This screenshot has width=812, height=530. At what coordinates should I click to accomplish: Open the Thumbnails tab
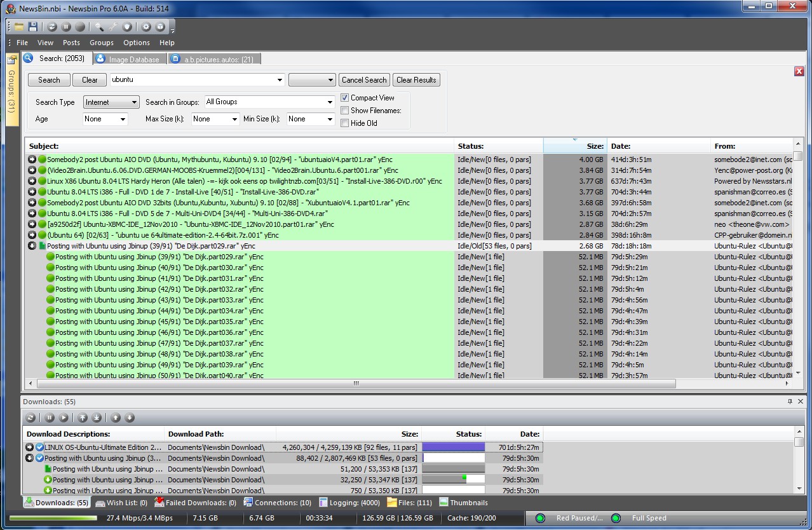(463, 503)
